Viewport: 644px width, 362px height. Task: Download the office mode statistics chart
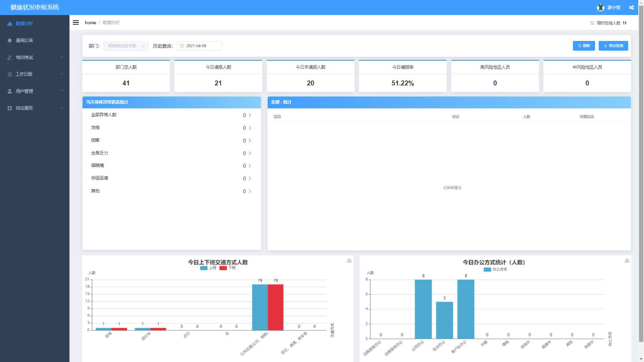(x=627, y=260)
